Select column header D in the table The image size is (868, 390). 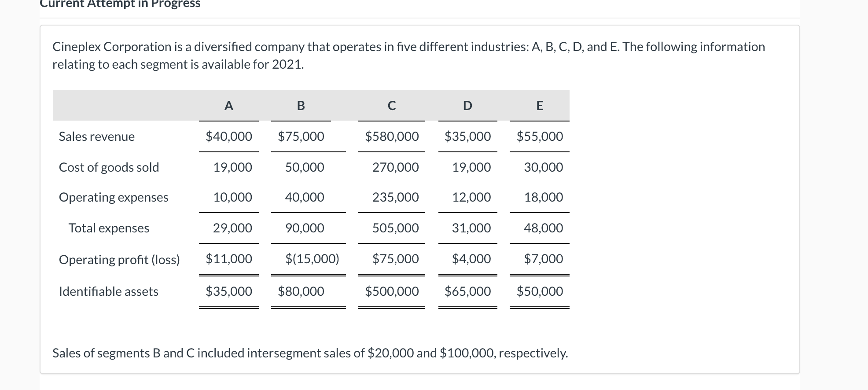pos(467,105)
